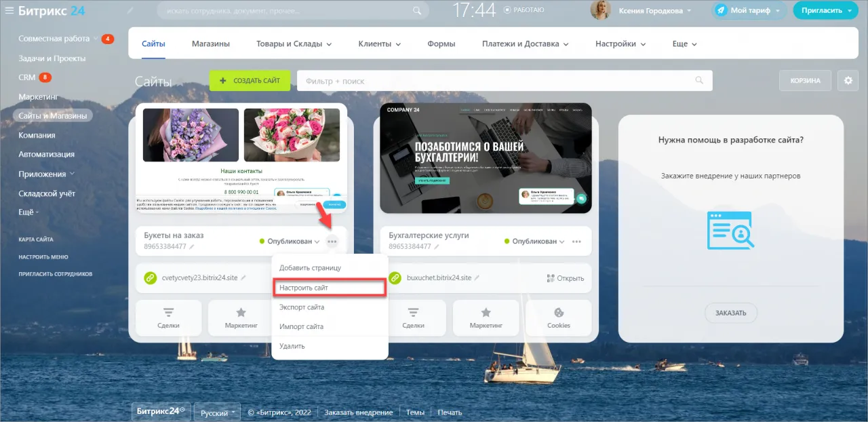This screenshot has height=422, width=868.
Task: Click green link icon for buxuchet.bitrix24.site
Action: click(395, 278)
